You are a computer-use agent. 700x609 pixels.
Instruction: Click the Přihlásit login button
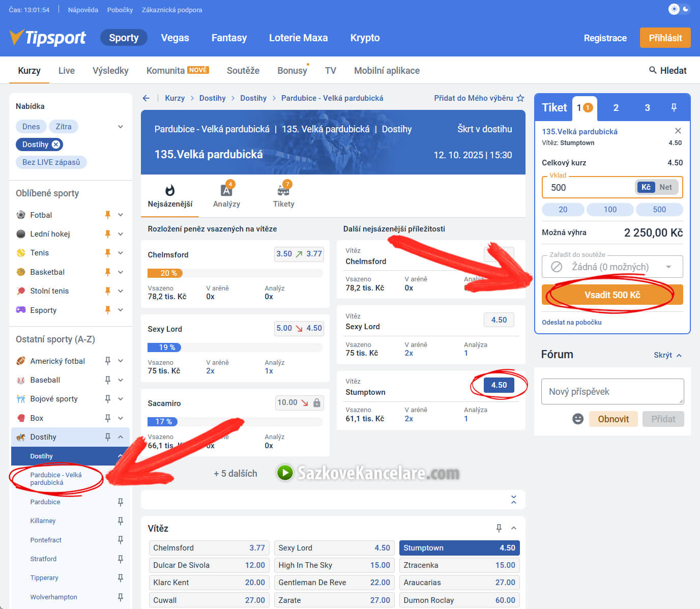point(665,38)
